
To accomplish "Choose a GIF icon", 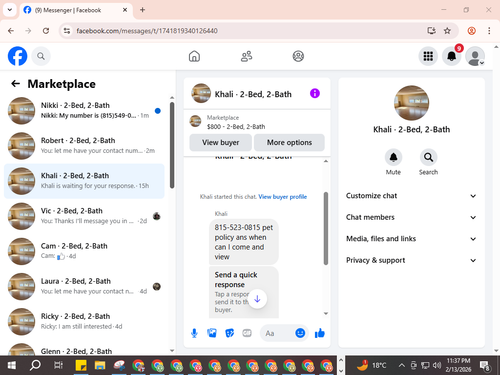I will click(247, 333).
